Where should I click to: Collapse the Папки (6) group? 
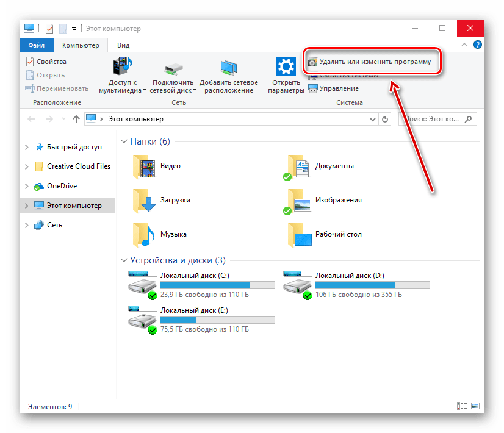[x=124, y=141]
